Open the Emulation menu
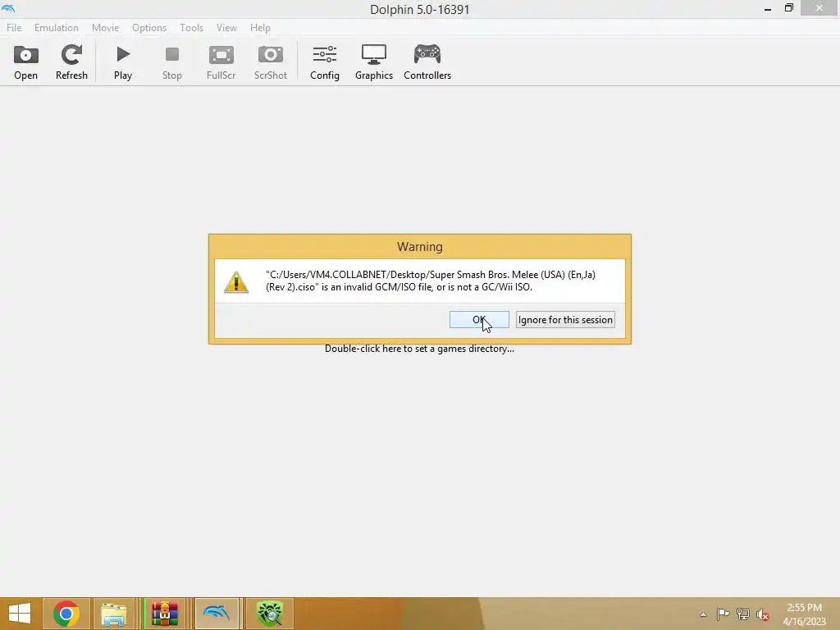 57,28
